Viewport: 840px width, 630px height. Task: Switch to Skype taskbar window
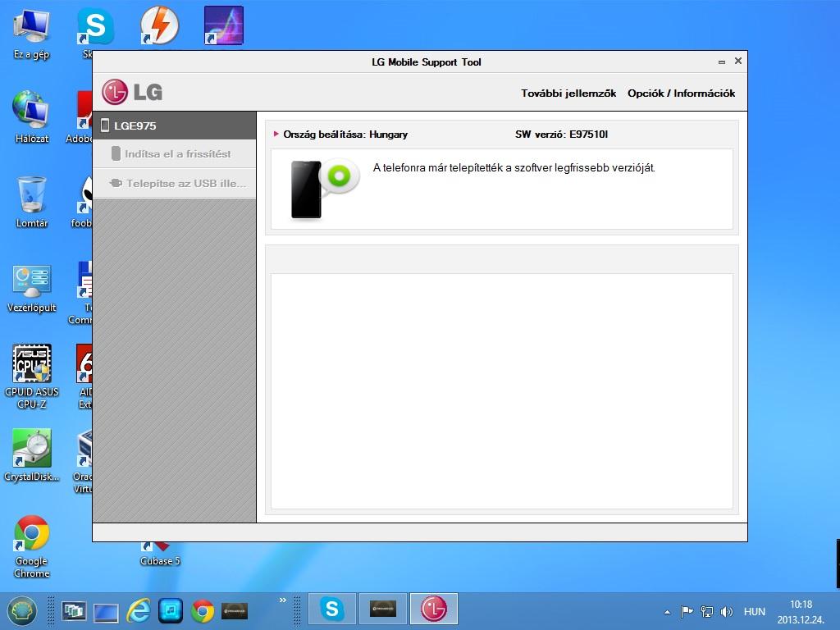click(332, 609)
